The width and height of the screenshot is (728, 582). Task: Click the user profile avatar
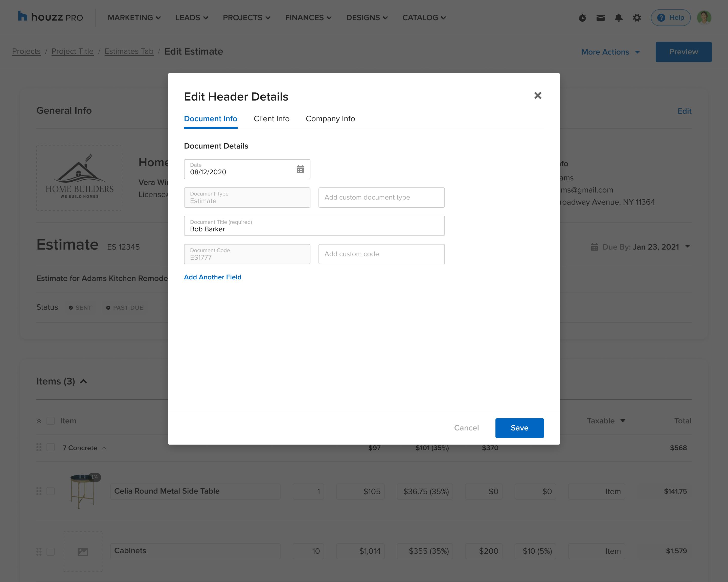click(704, 17)
